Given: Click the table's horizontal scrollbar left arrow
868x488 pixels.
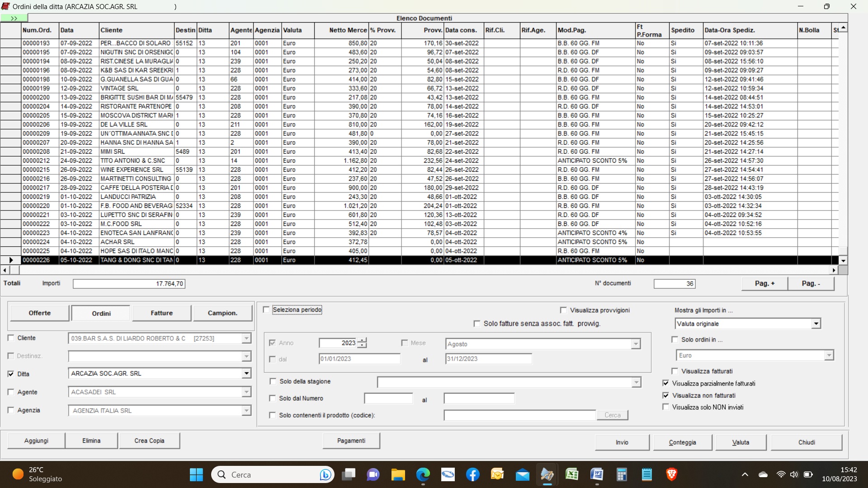Looking at the screenshot, I should (x=5, y=270).
